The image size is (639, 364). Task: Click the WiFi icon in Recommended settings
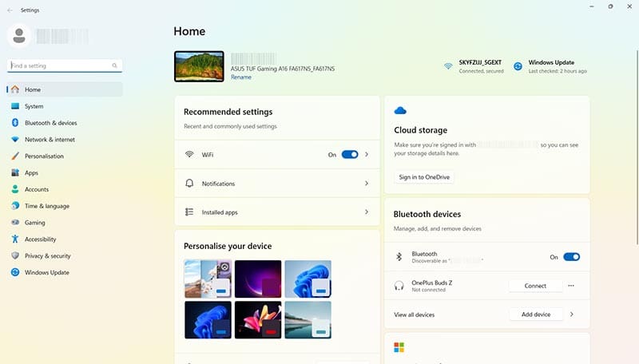[x=189, y=154]
